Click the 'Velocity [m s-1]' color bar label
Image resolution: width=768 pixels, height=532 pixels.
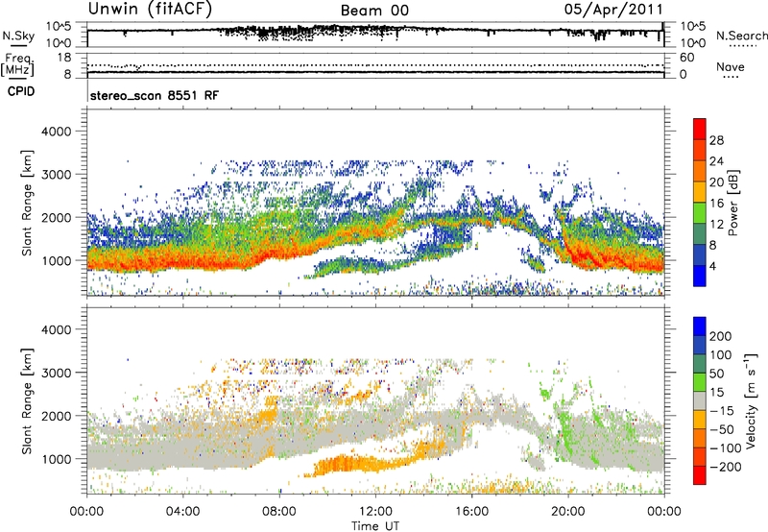point(750,400)
